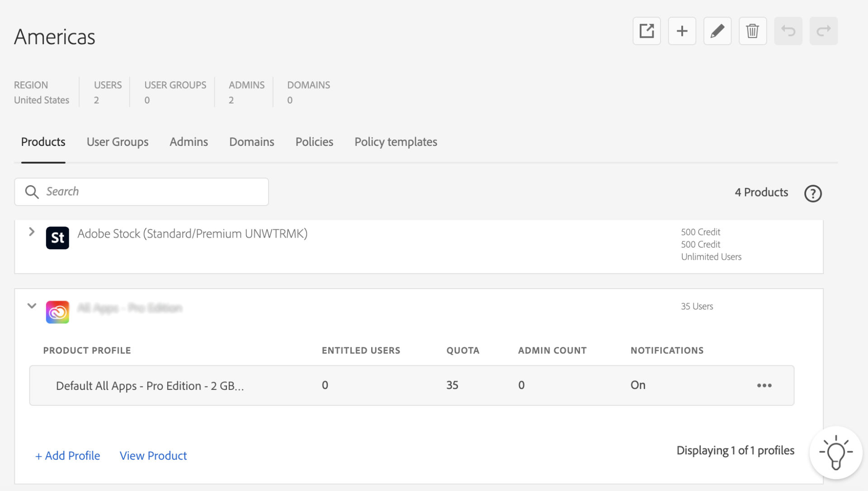Click the USER GROUPS stat label
This screenshot has width=868, height=491.
[x=175, y=85]
